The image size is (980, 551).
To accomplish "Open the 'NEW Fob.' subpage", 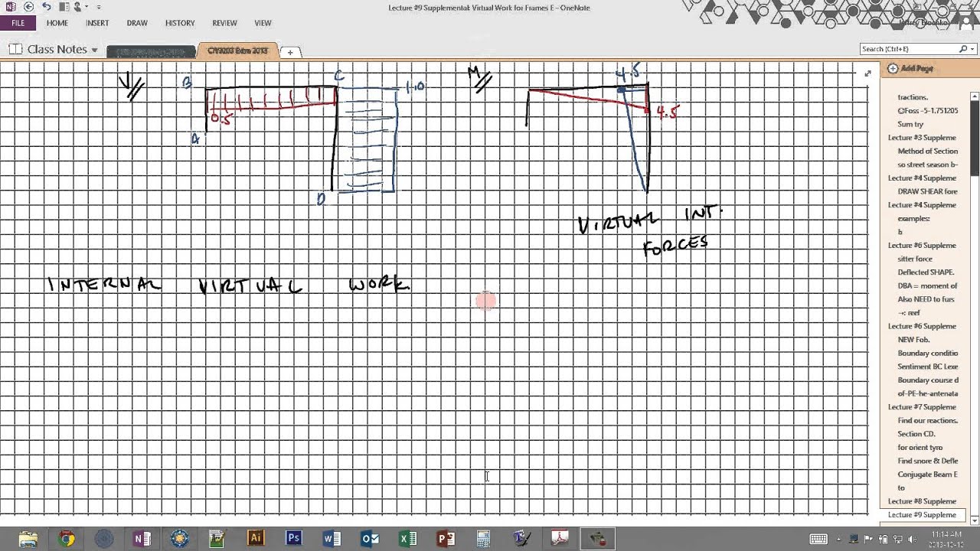I will coord(914,340).
